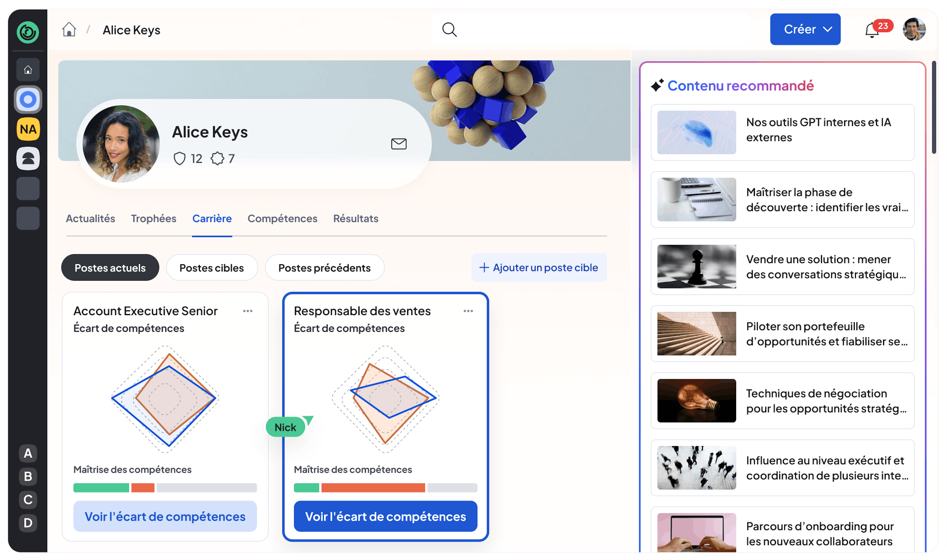The image size is (947, 560).
Task: Open the yellow NA sidebar icon
Action: (x=28, y=130)
